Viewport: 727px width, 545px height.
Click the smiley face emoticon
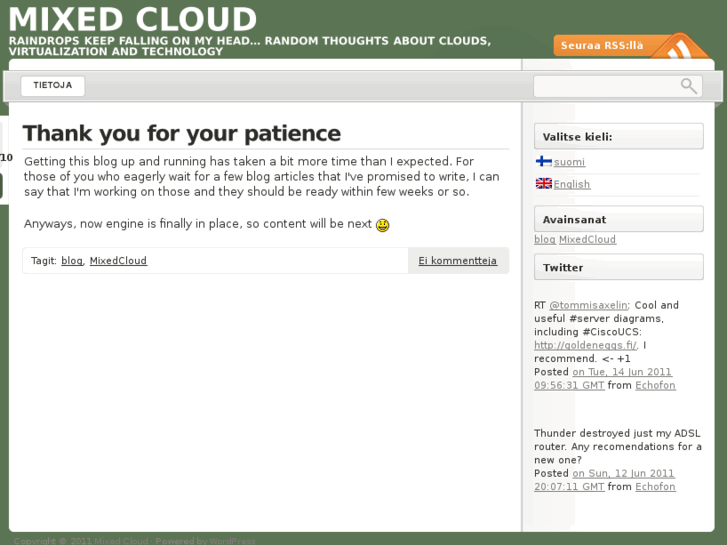tap(382, 225)
